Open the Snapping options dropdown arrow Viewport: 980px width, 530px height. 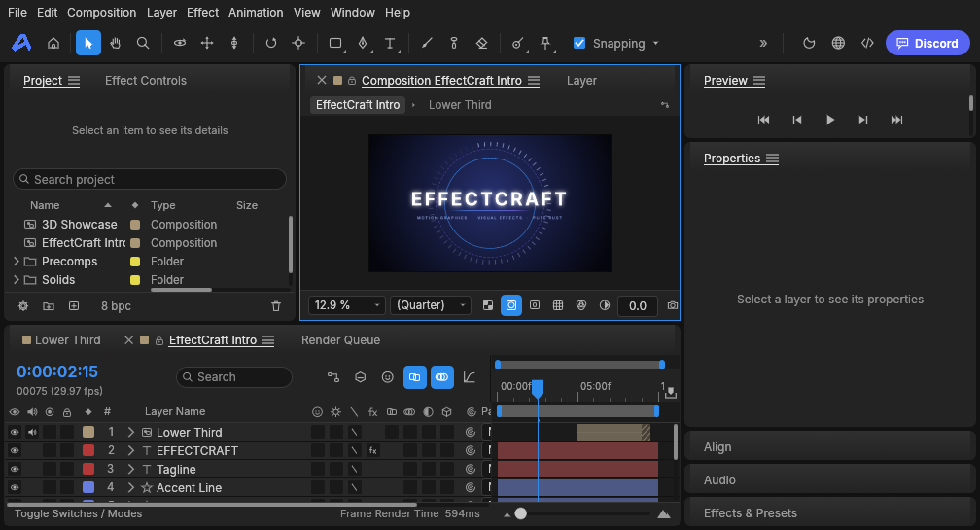pyautogui.click(x=655, y=43)
